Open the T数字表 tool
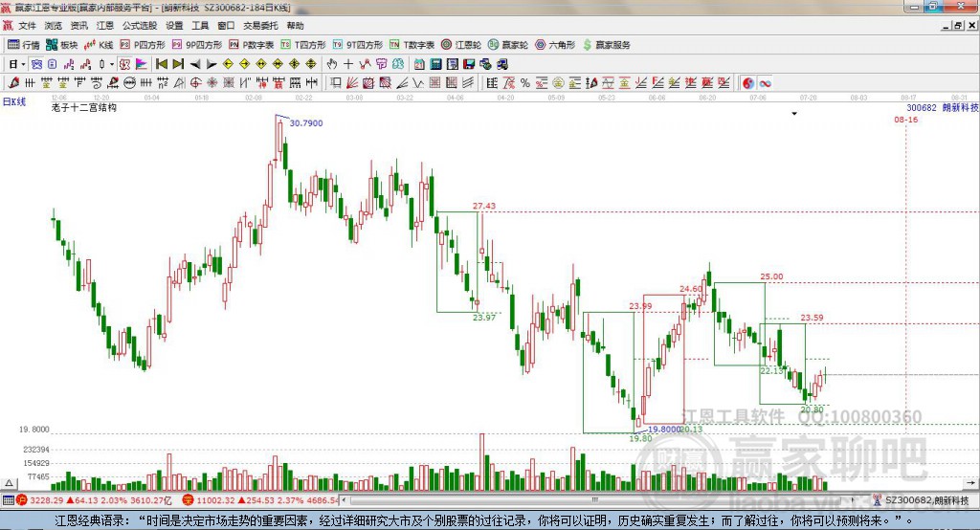 click(412, 44)
